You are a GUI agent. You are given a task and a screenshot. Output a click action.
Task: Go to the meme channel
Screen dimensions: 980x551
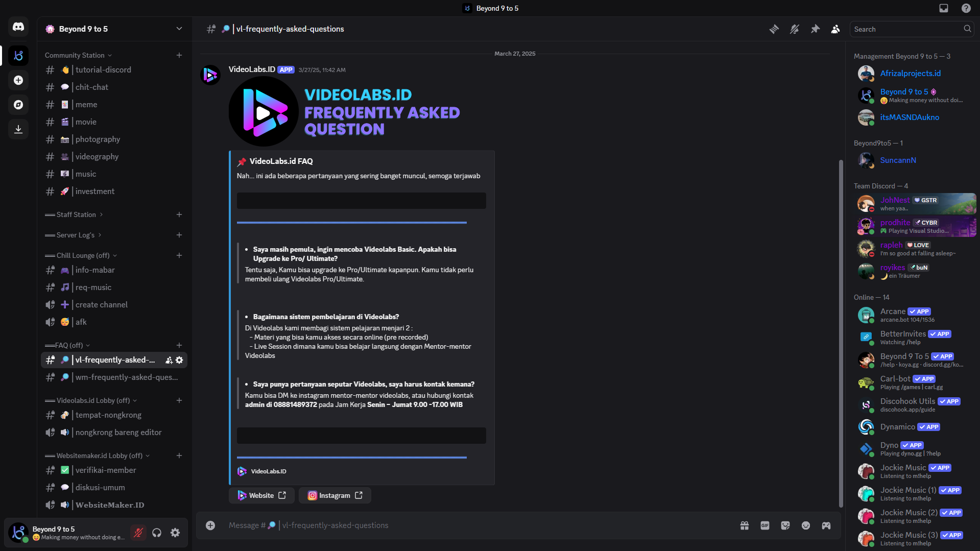pyautogui.click(x=114, y=105)
